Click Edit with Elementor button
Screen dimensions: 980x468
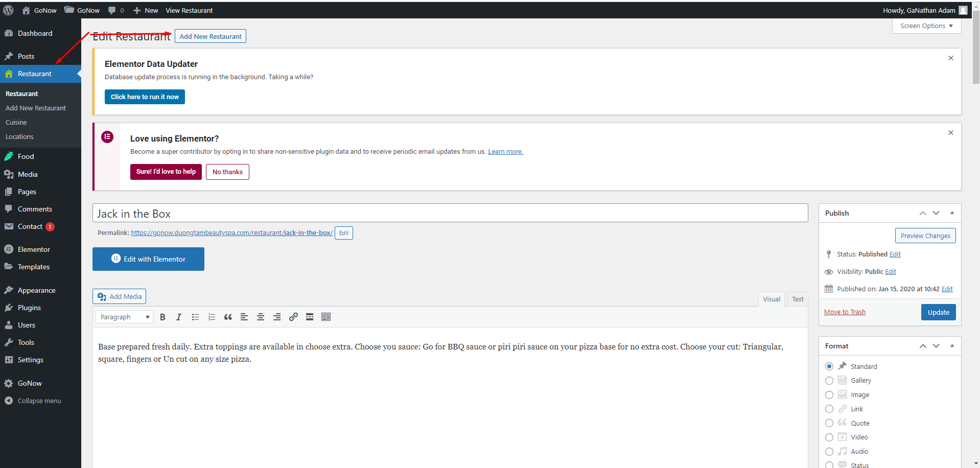148,259
